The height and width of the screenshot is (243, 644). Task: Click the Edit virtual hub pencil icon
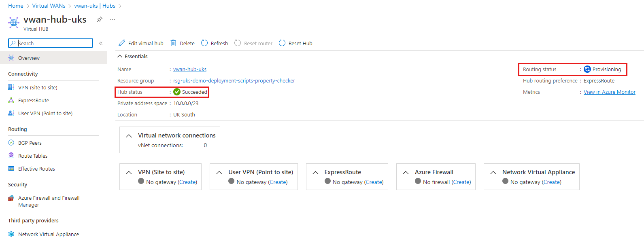122,43
